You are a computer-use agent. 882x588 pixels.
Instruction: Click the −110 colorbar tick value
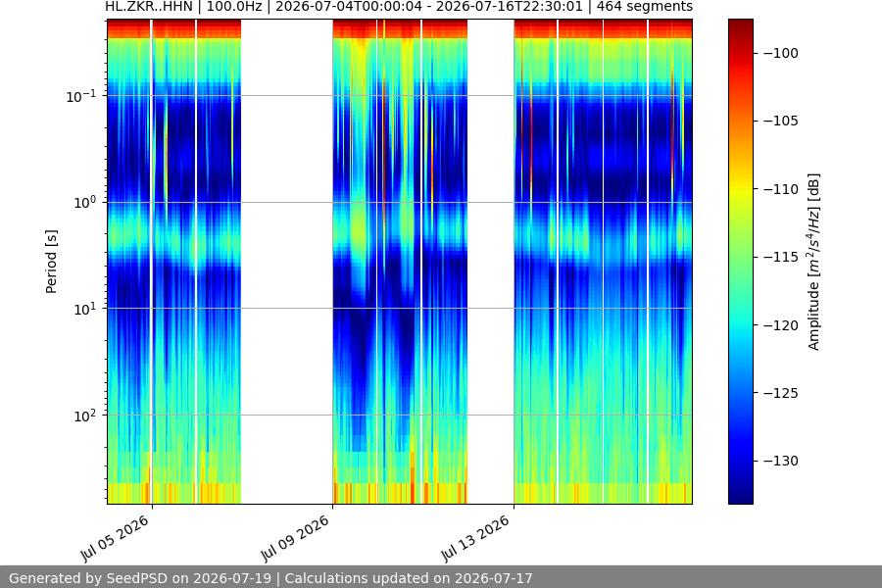[x=781, y=189]
